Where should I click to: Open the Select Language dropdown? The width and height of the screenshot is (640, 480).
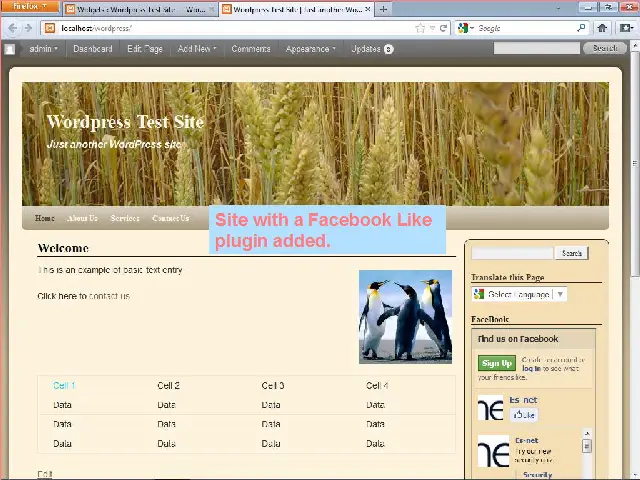pyautogui.click(x=519, y=294)
